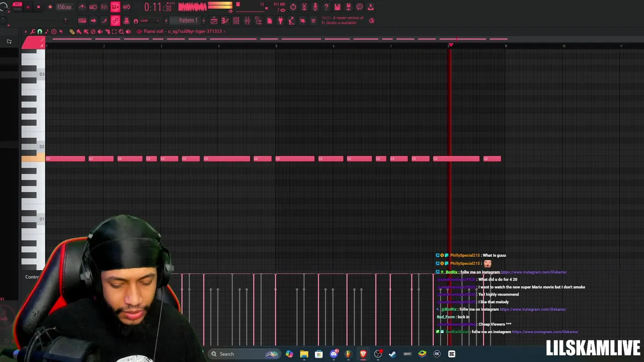
Task: Open piano roll main menu arrow
Action: 26,32
